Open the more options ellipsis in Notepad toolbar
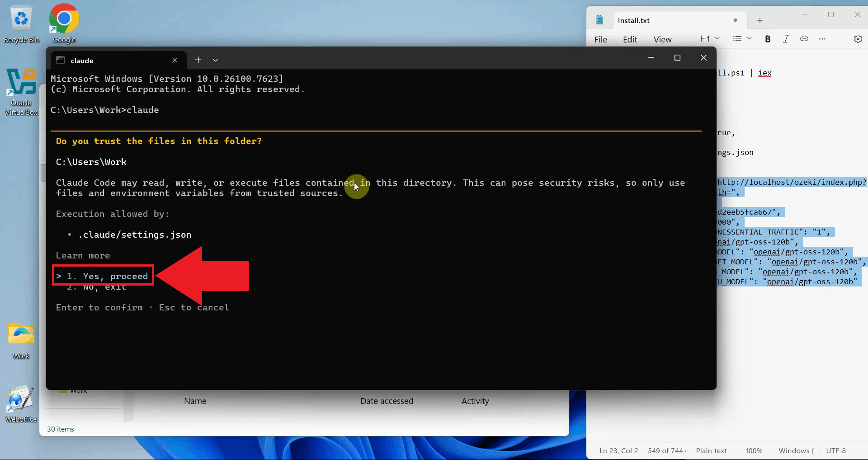868x460 pixels. (822, 39)
